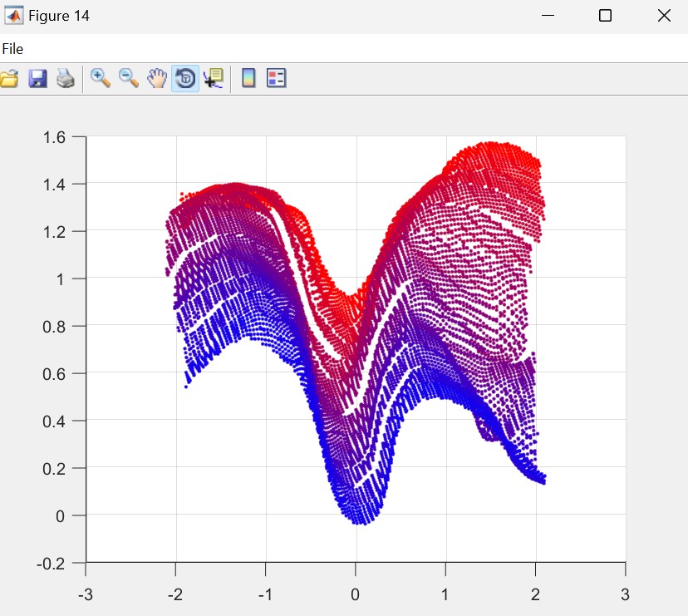This screenshot has width=688, height=616.
Task: Print the figure using the printer icon
Action: click(66, 79)
